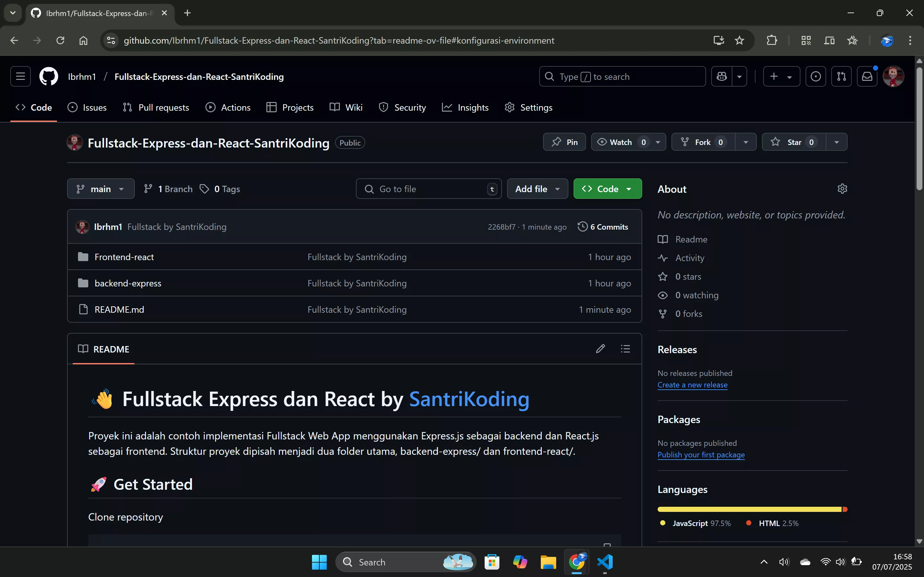Image resolution: width=924 pixels, height=577 pixels.
Task: Open the backend-express folder
Action: [x=128, y=283]
